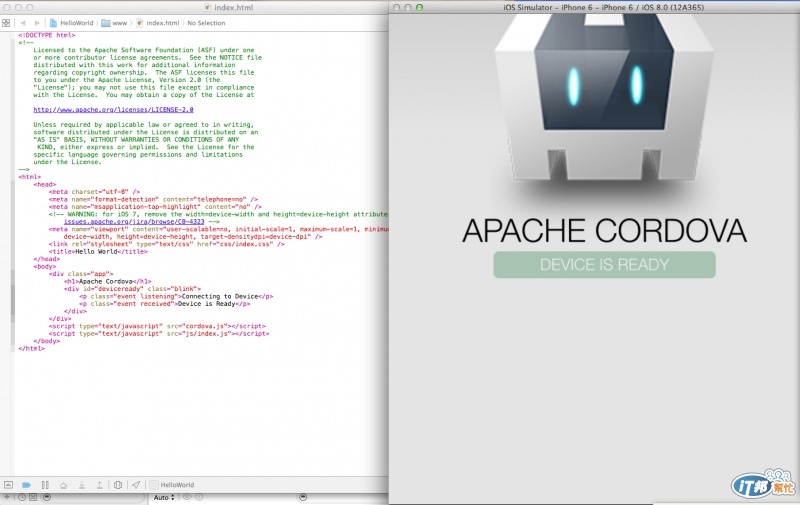This screenshot has width=800, height=505.
Task: Click the source-control filter icon beside clock
Action: pyautogui.click(x=33, y=497)
